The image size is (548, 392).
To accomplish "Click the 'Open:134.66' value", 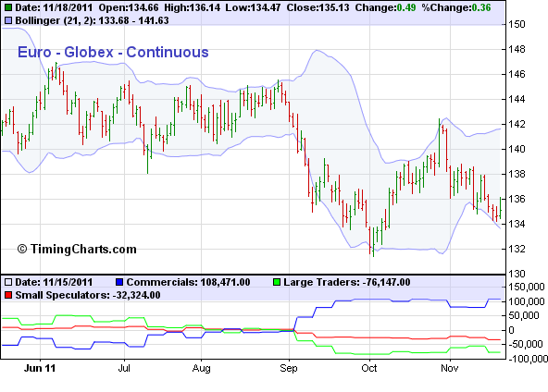I will [129, 7].
